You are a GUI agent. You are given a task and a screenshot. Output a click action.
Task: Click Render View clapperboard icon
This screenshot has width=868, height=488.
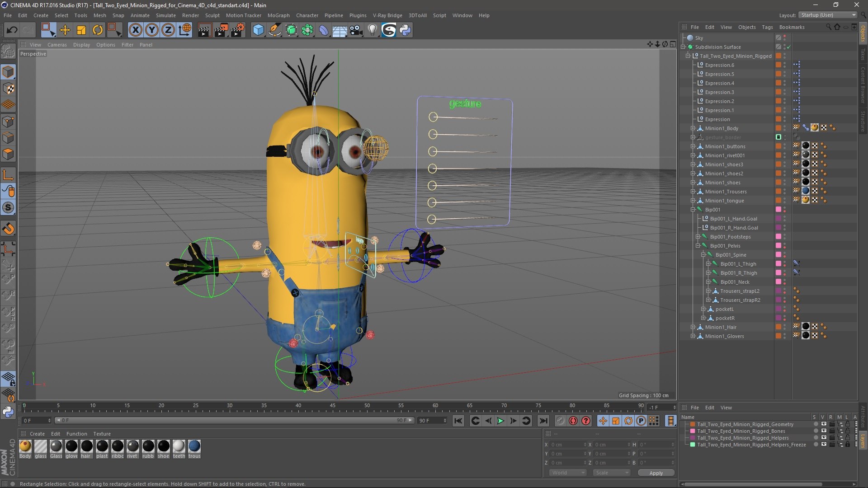click(204, 30)
